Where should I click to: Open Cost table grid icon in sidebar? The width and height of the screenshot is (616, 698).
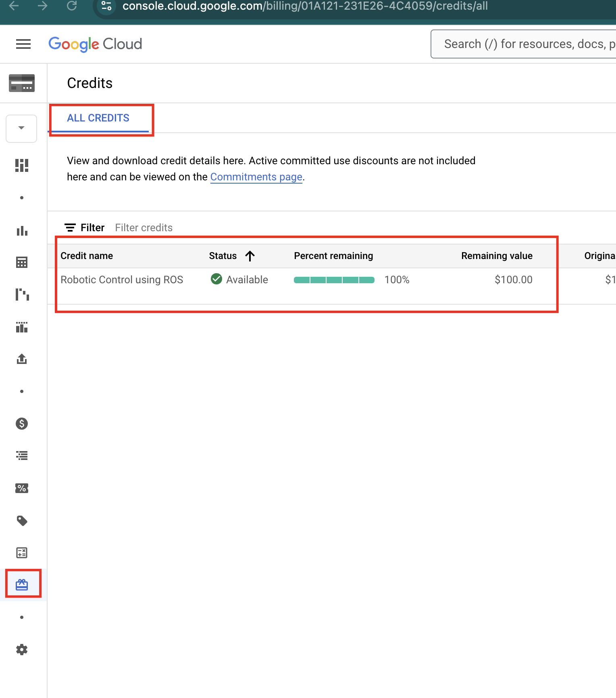tap(22, 263)
